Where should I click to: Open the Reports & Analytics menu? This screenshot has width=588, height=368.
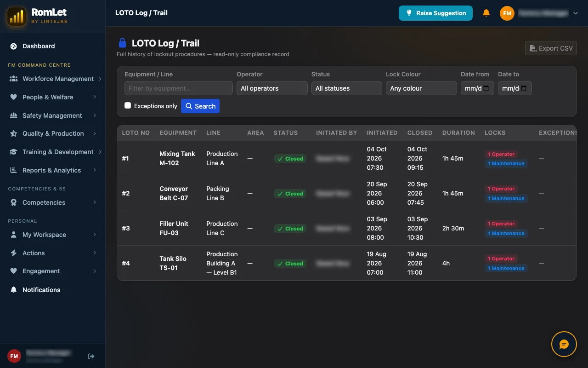pos(52,170)
